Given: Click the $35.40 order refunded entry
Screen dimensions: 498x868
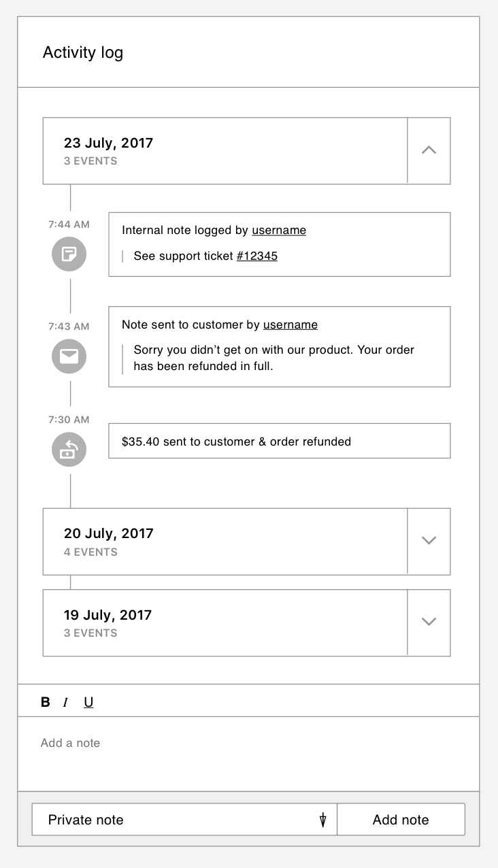Looking at the screenshot, I should pyautogui.click(x=280, y=441).
